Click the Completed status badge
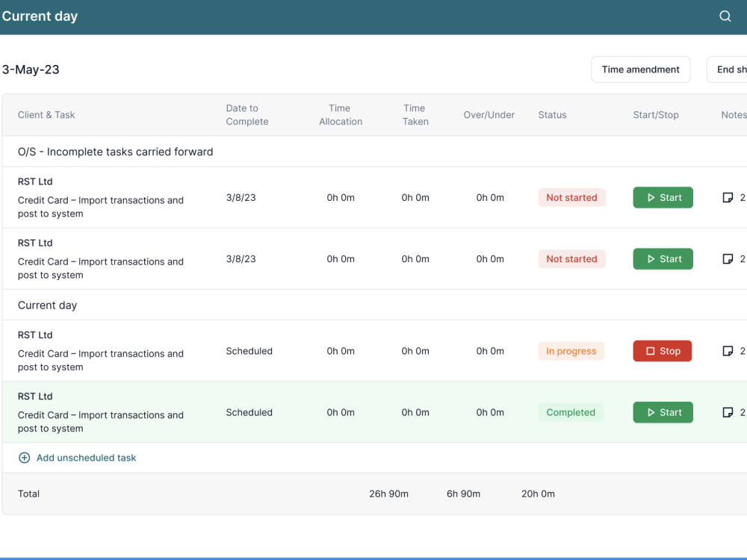Viewport: 747px width, 560px height. [x=570, y=412]
